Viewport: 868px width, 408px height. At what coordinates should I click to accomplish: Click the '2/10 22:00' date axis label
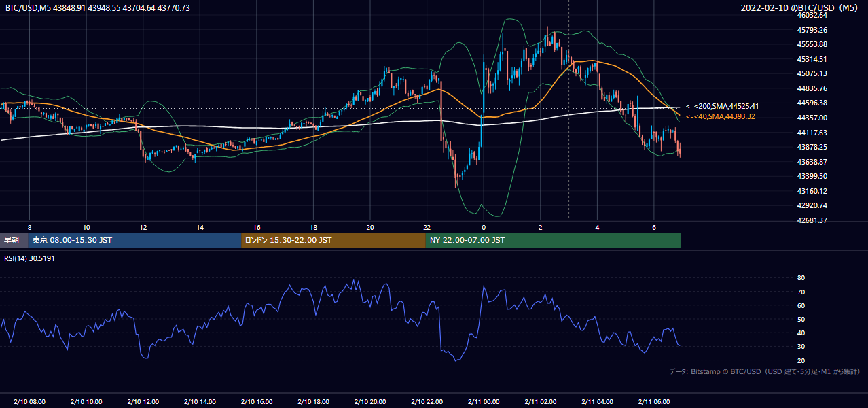click(427, 401)
